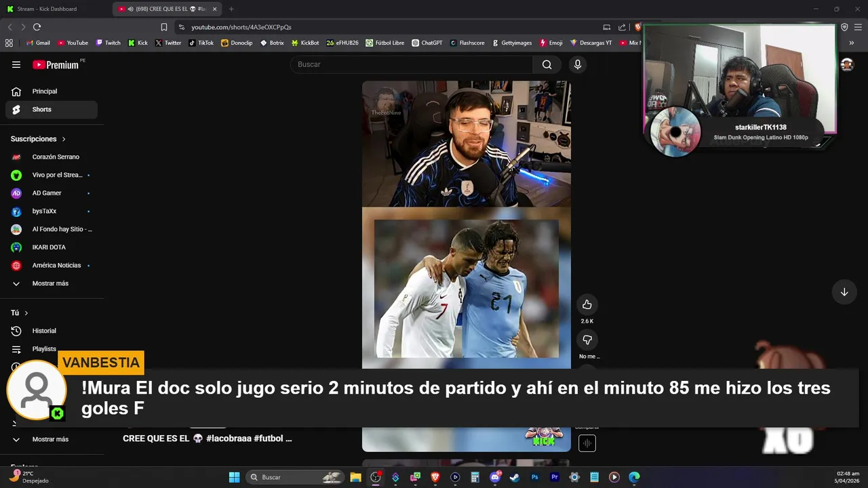Image resolution: width=868 pixels, height=488 pixels.
Task: Open the YouTube account avatar menu
Action: [x=847, y=64]
